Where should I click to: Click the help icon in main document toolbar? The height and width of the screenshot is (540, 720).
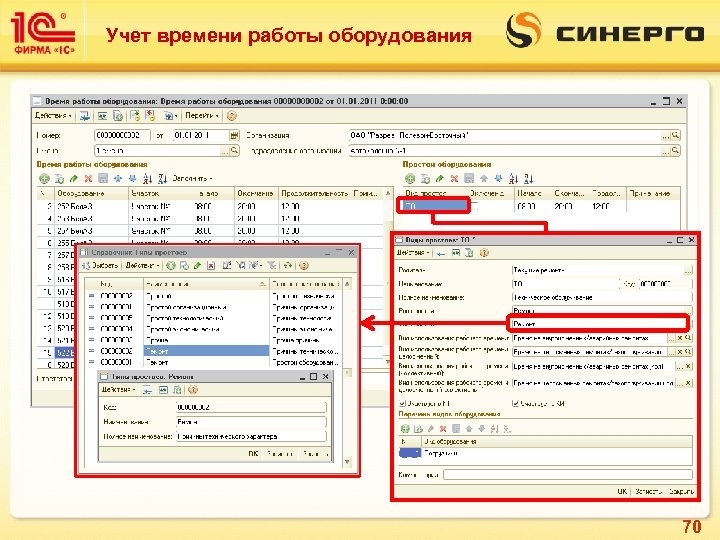point(232,116)
